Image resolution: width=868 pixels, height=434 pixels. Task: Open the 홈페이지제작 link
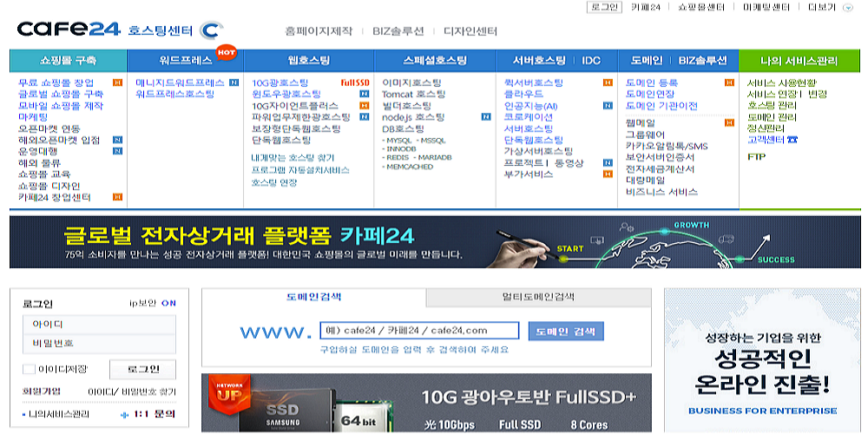[319, 31]
